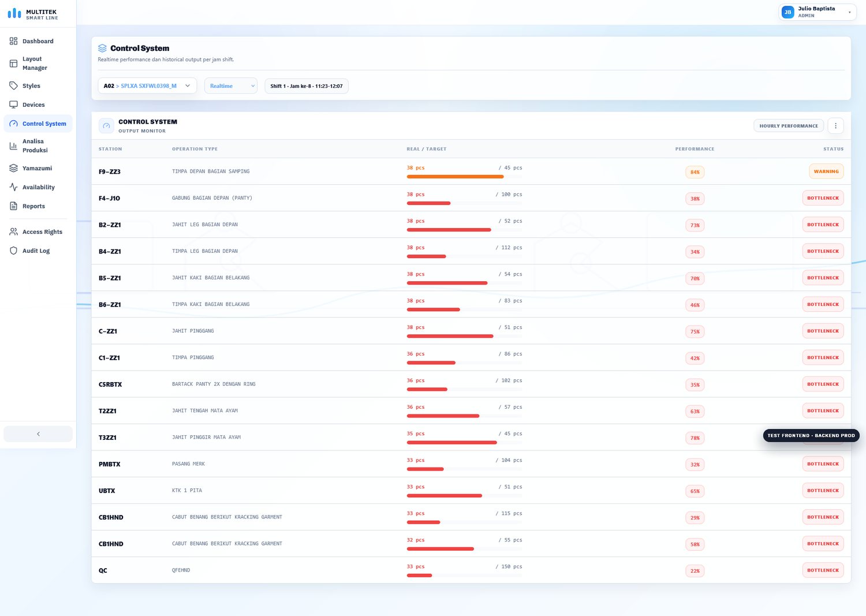
Task: Open the Dashboard page
Action: tap(38, 41)
